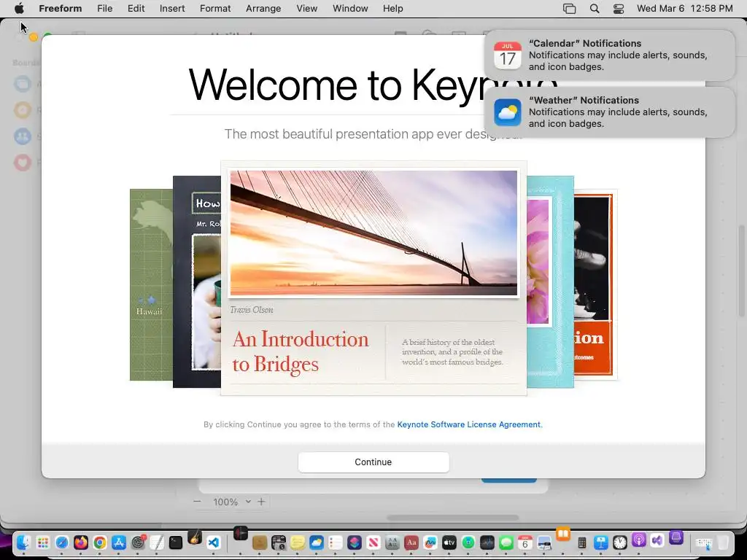Image resolution: width=747 pixels, height=560 pixels.
Task: Open the Apple menu
Action: [19, 8]
